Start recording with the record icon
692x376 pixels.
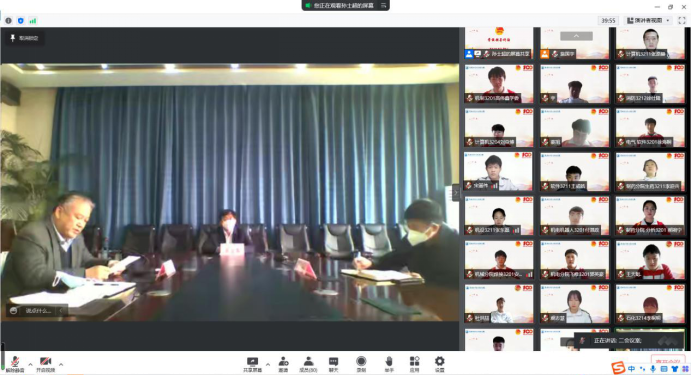[x=361, y=365]
